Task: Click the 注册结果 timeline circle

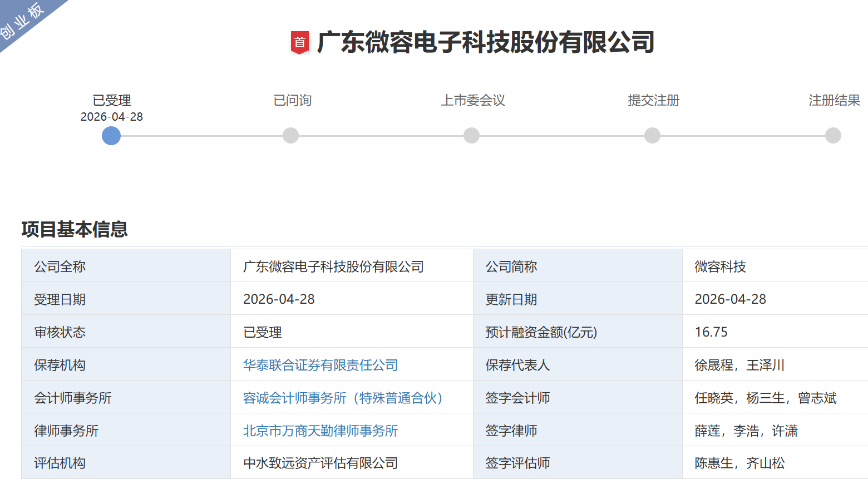Action: [x=833, y=136]
